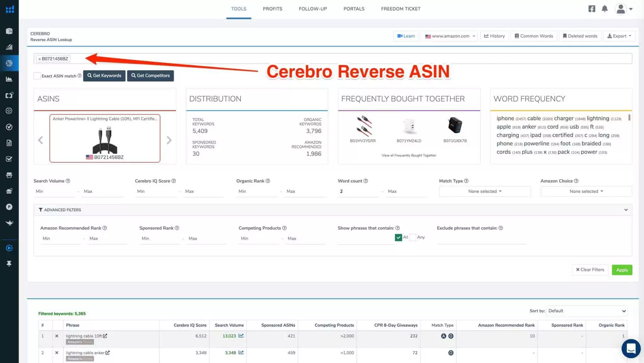Click Show phrases that contain field
This screenshot has width=644, height=363.
point(365,239)
